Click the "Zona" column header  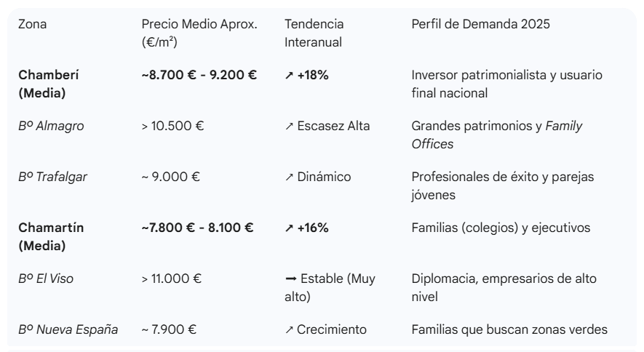click(x=31, y=25)
